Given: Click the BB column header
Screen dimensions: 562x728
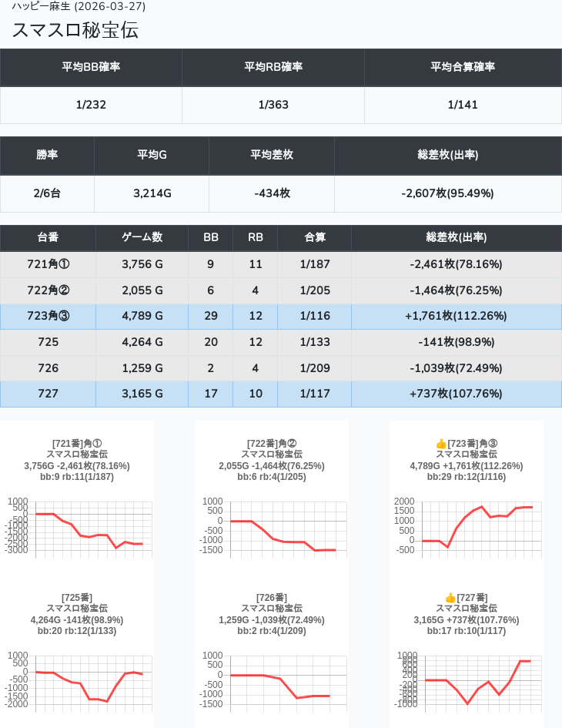Looking at the screenshot, I should [x=210, y=238].
